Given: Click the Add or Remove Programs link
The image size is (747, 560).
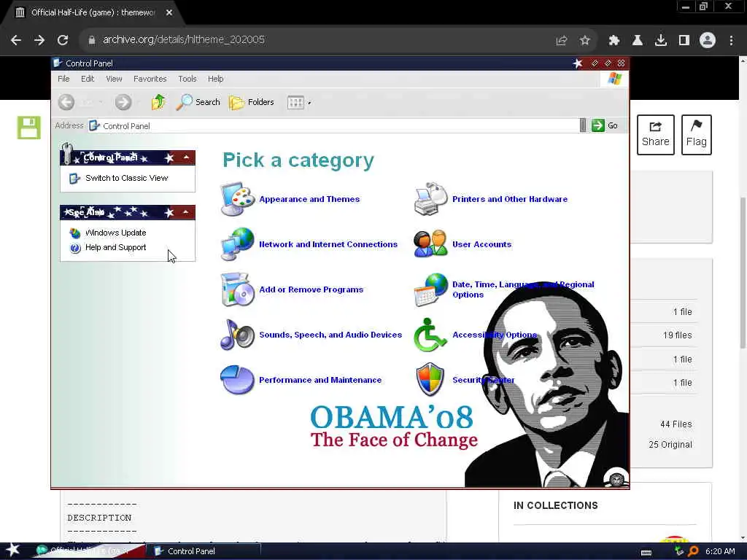Looking at the screenshot, I should coord(311,289).
